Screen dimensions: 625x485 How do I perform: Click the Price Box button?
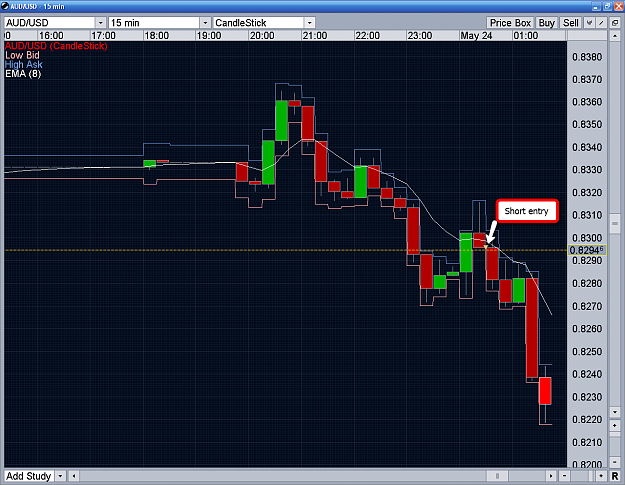pos(510,23)
